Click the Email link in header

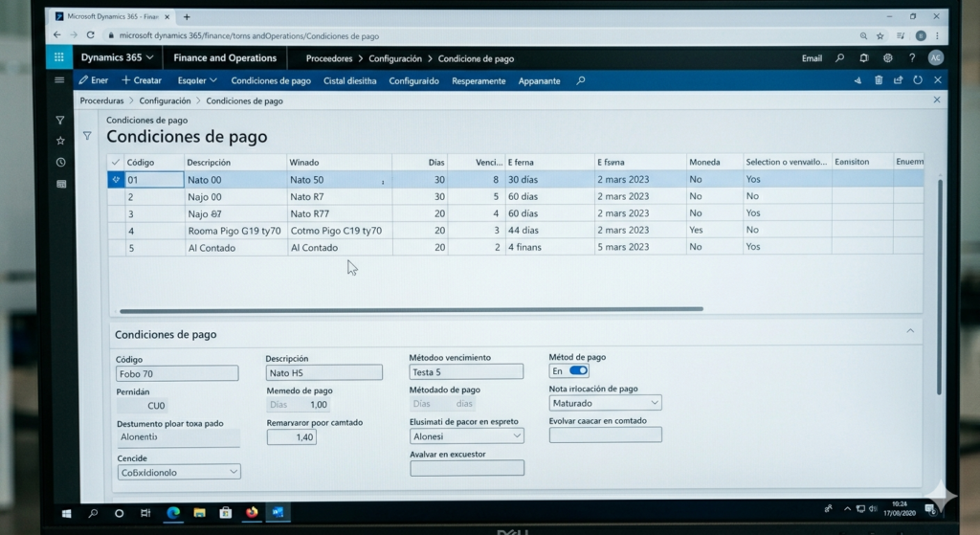click(x=812, y=58)
